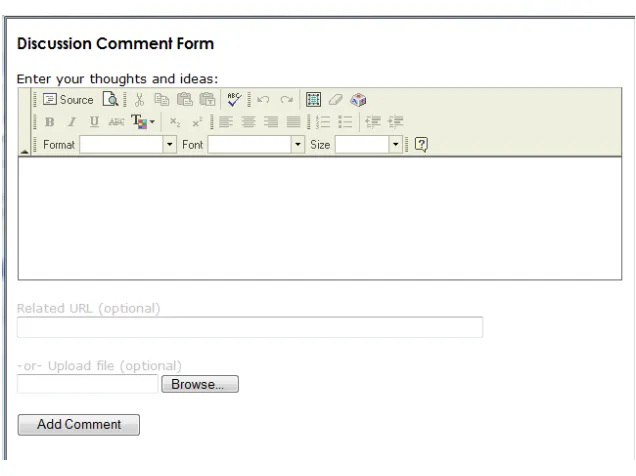The image size is (636, 476).
Task: Click the Related URL input field
Action: tap(250, 327)
